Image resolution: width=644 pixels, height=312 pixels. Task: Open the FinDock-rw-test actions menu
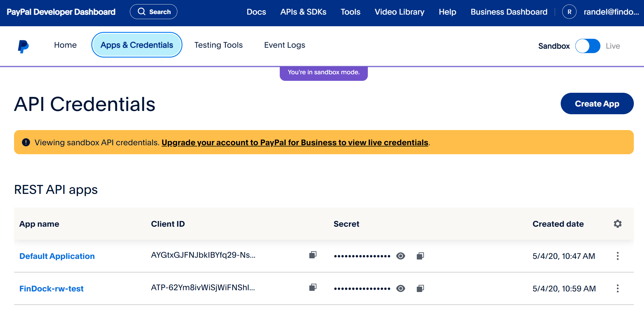[617, 288]
